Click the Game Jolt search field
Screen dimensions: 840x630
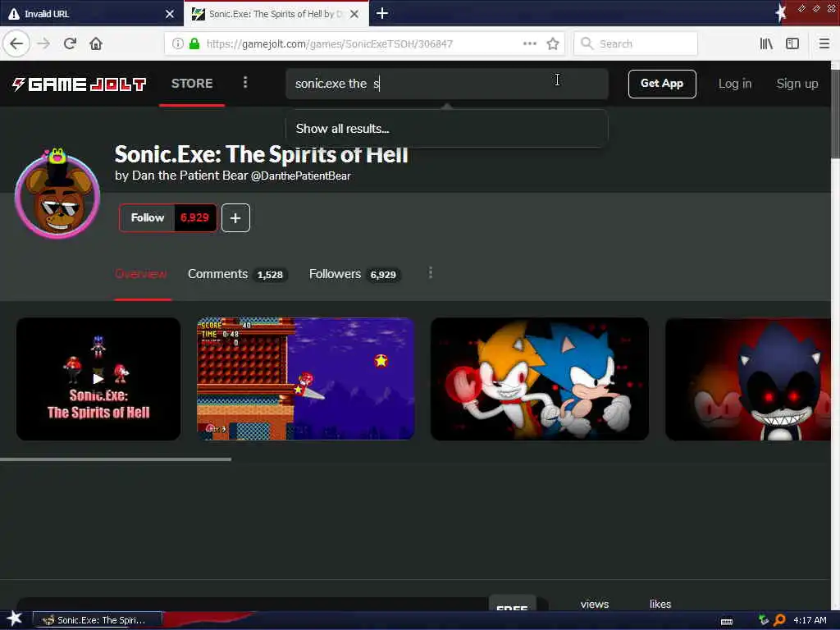[447, 84]
